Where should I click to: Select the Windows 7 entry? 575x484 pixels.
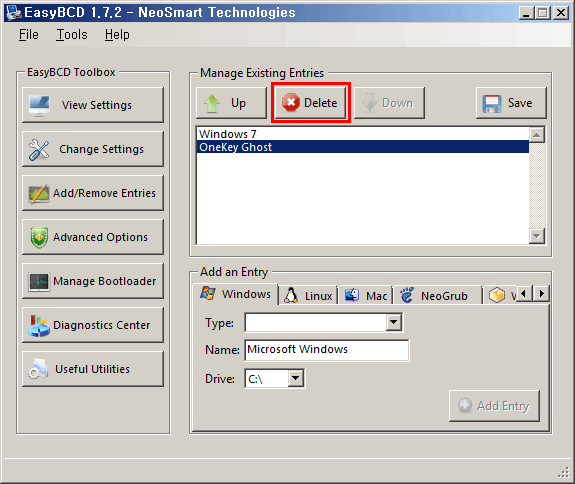click(363, 134)
